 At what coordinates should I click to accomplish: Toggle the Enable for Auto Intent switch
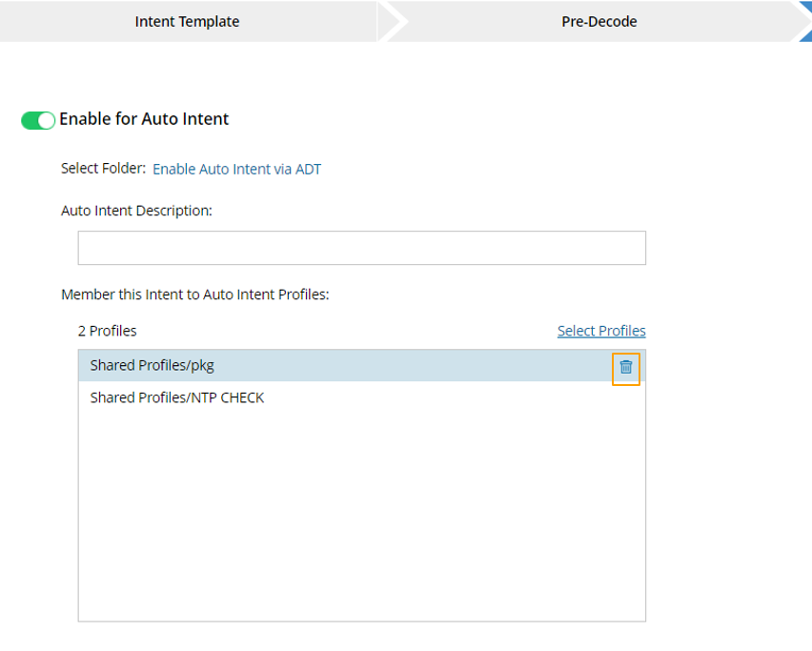[38, 120]
